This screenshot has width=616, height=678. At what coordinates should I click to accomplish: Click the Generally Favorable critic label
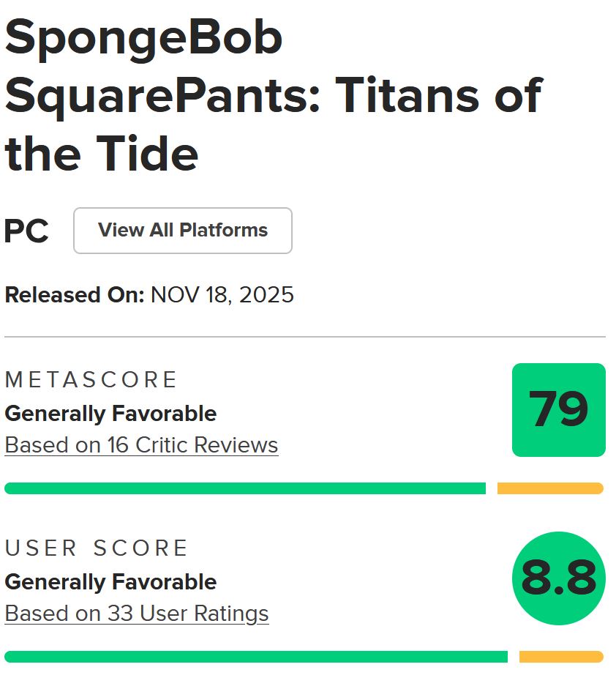[110, 414]
